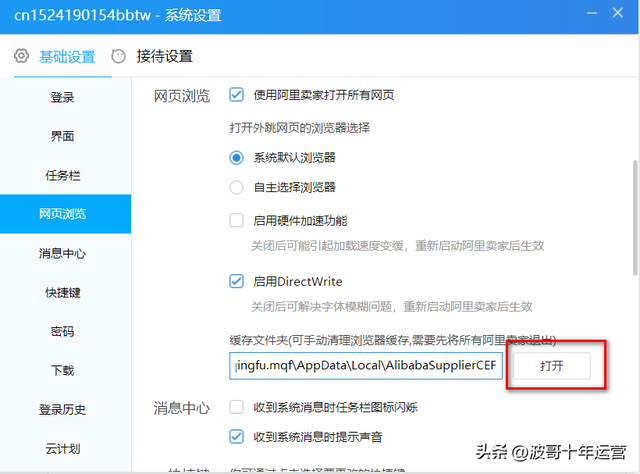Click the cache folder path field
The width and height of the screenshot is (640, 474).
(366, 365)
